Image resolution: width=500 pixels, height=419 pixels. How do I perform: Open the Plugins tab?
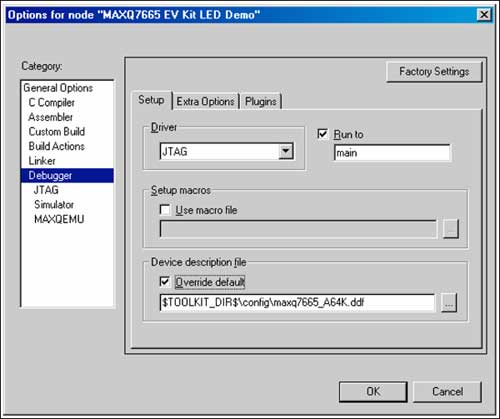tap(261, 101)
